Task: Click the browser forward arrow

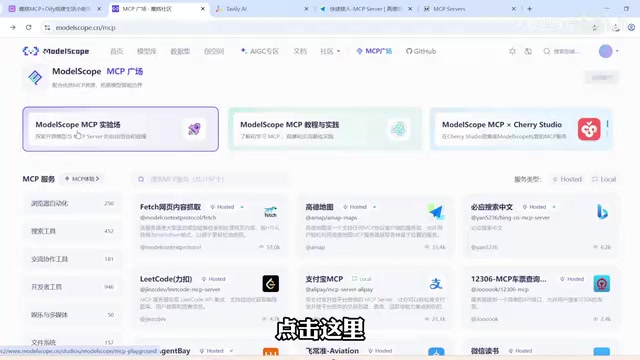Action: [x=13, y=27]
